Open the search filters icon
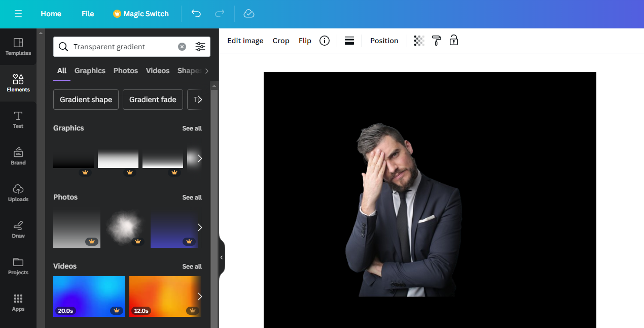The height and width of the screenshot is (328, 644). (200, 47)
